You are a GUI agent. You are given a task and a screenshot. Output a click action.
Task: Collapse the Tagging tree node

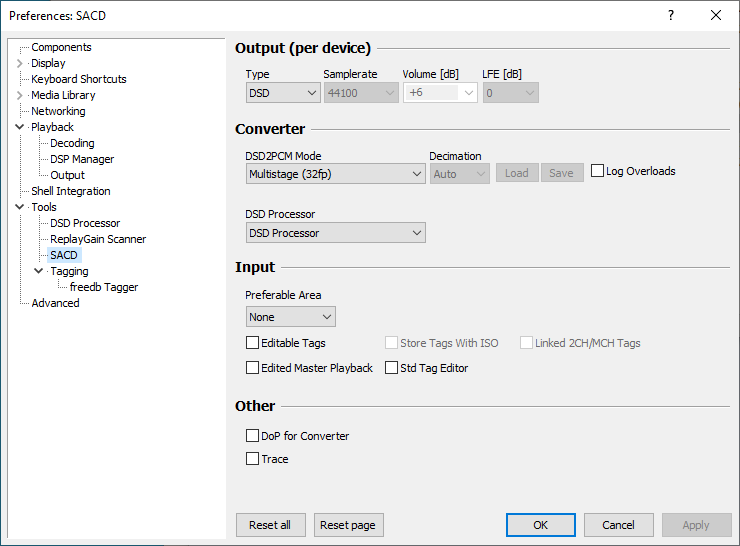click(x=39, y=271)
